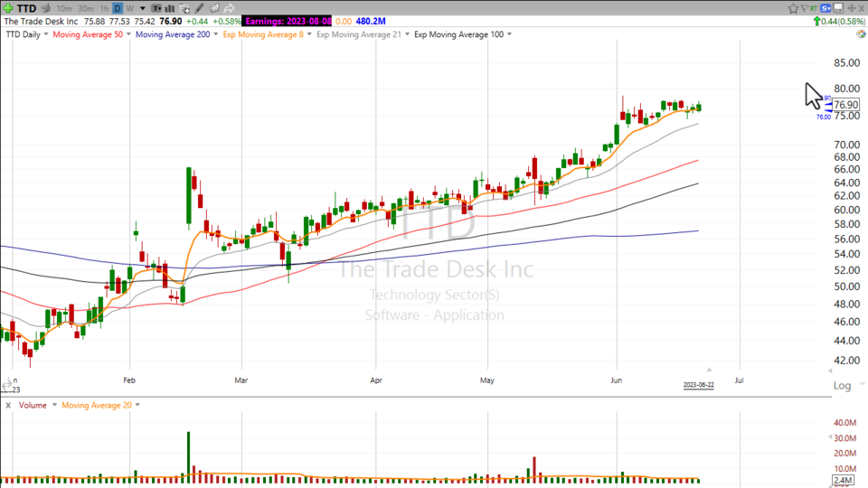Click the bar chart type icon
This screenshot has width=868, height=488.
click(x=170, y=8)
